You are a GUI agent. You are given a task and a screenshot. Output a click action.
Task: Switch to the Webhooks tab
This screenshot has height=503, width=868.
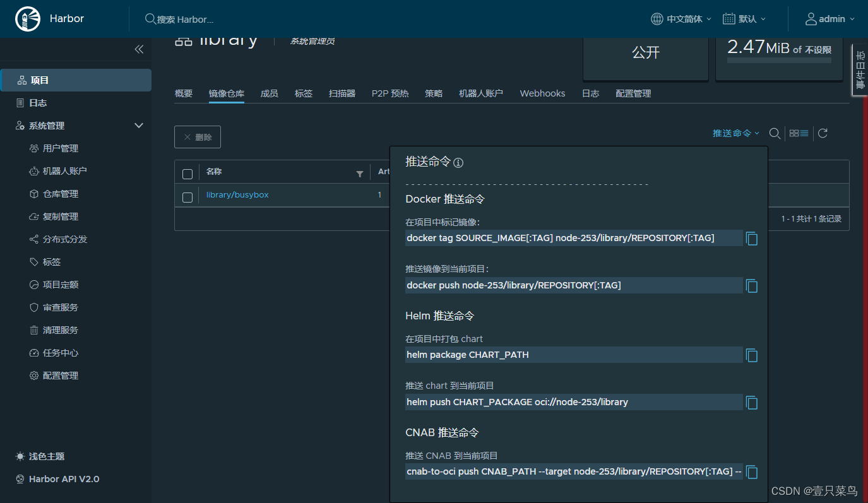pyautogui.click(x=542, y=93)
